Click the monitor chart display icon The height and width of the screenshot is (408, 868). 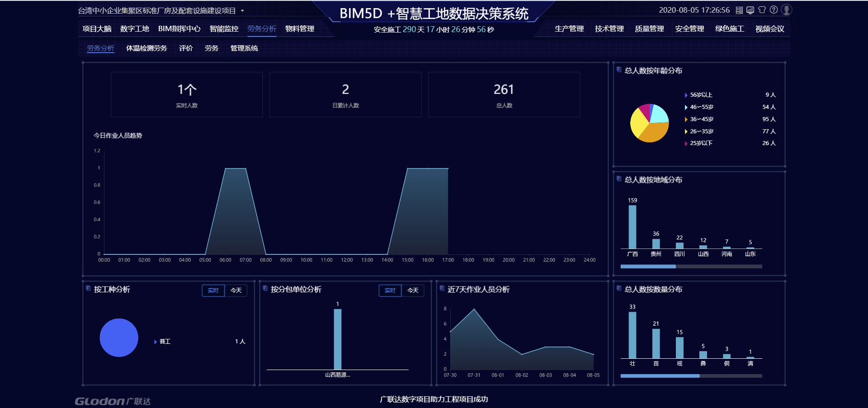(750, 10)
